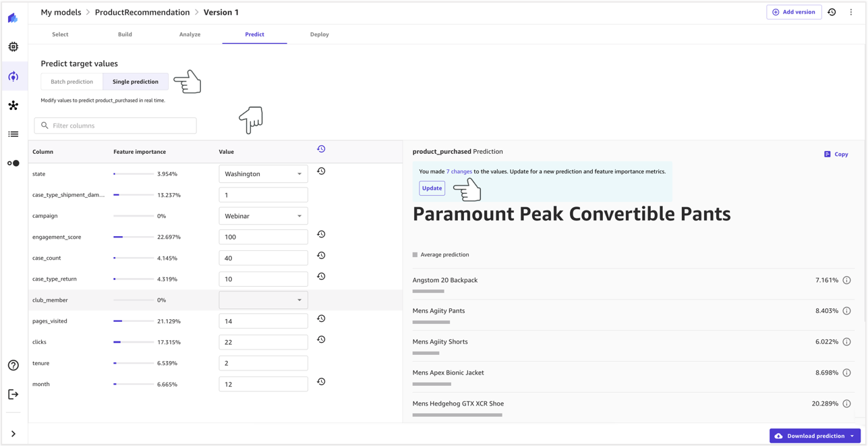Open the state dropdown showing Washington

263,174
